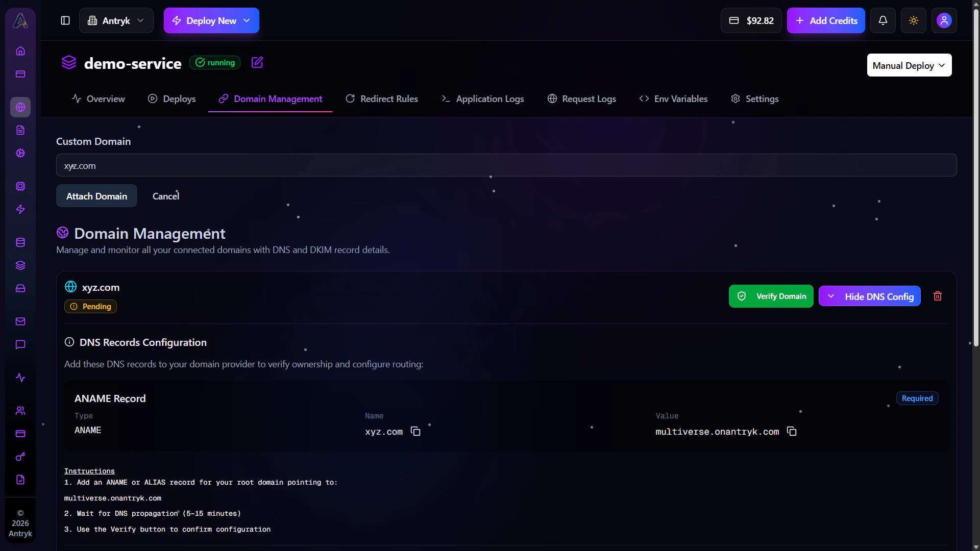980x551 pixels.
Task: Click the Antryk logo in the sidebar
Action: click(20, 20)
